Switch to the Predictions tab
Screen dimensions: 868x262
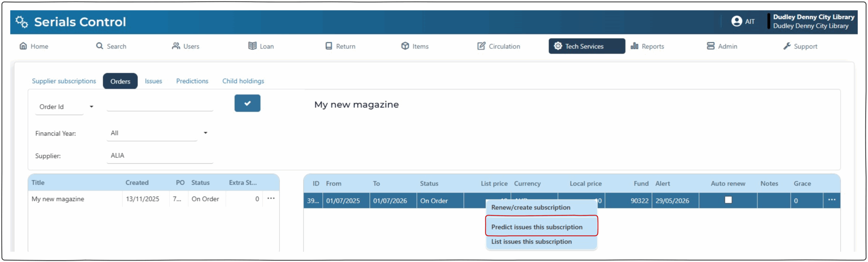(192, 81)
